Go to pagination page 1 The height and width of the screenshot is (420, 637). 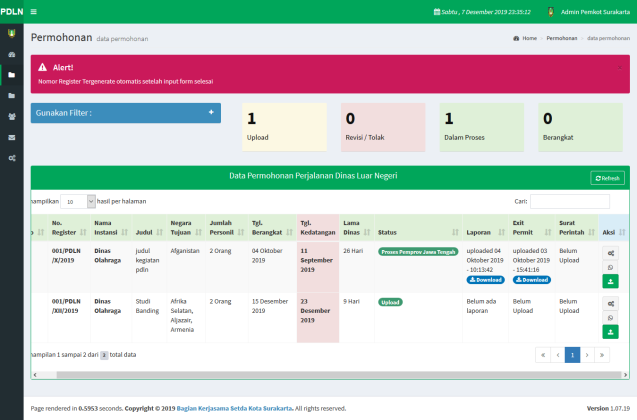click(x=573, y=354)
